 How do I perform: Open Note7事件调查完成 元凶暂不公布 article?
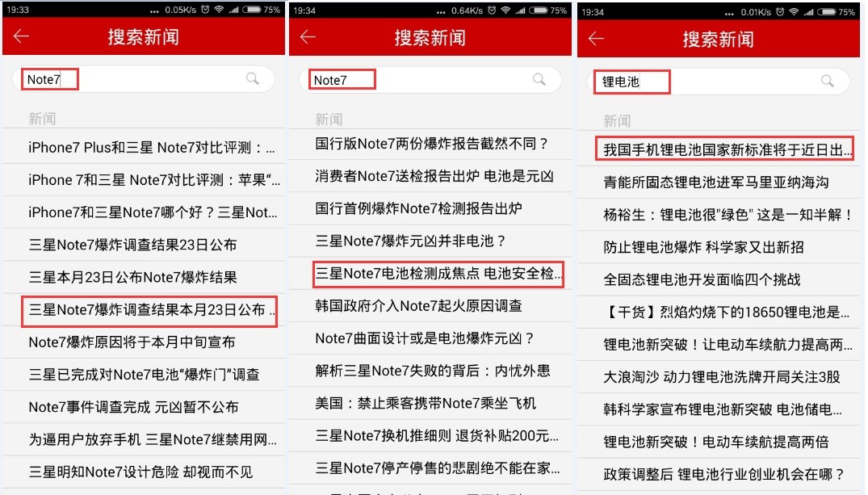coord(144,407)
